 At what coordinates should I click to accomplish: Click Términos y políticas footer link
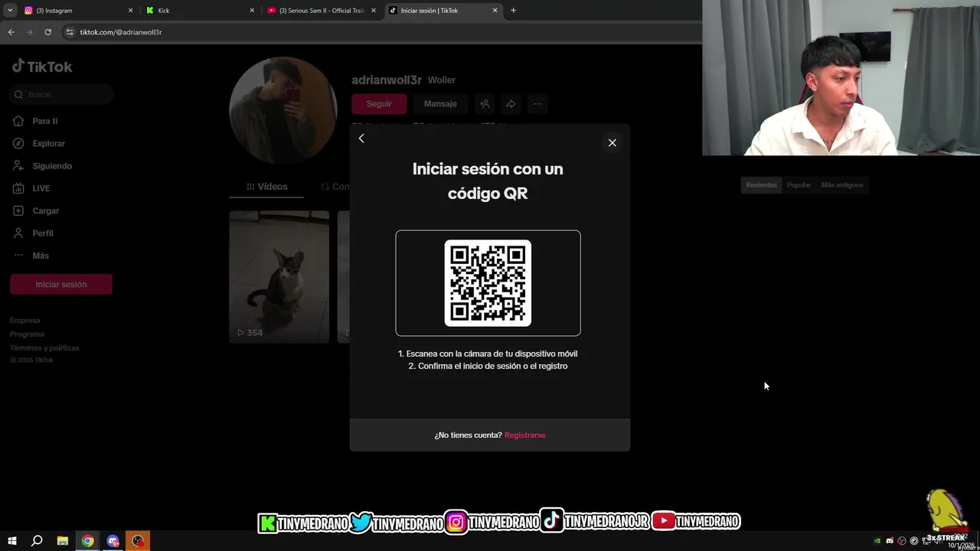44,348
